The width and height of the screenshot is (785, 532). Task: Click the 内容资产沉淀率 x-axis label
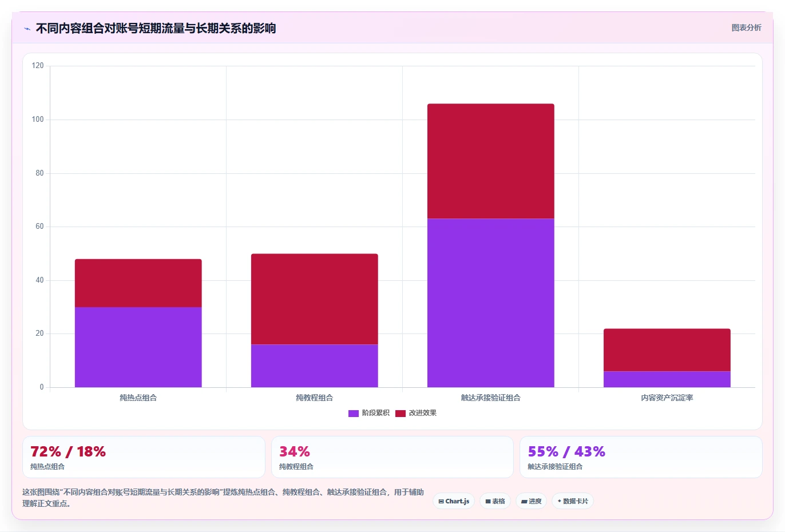point(667,398)
